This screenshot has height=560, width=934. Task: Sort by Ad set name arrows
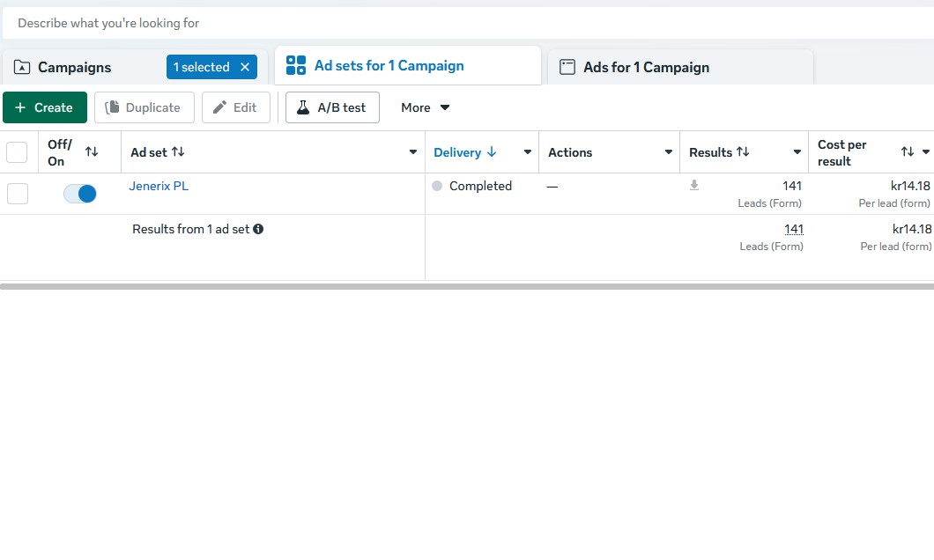[178, 151]
